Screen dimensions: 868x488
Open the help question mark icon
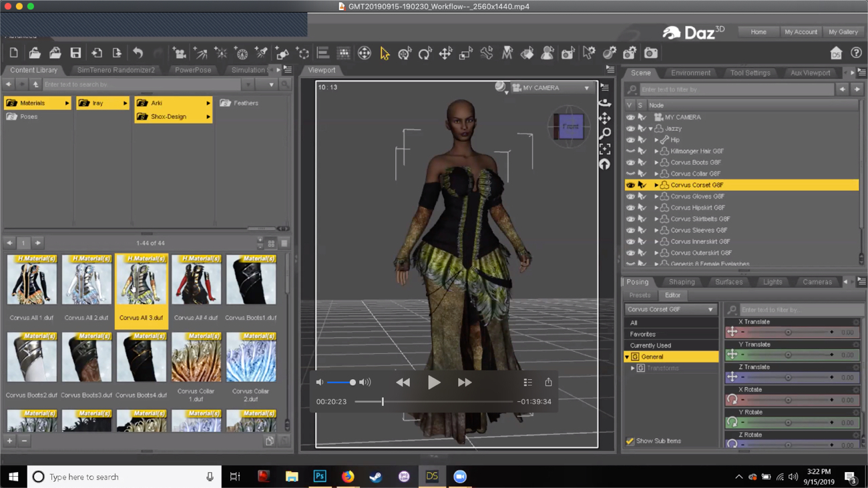[x=856, y=53]
